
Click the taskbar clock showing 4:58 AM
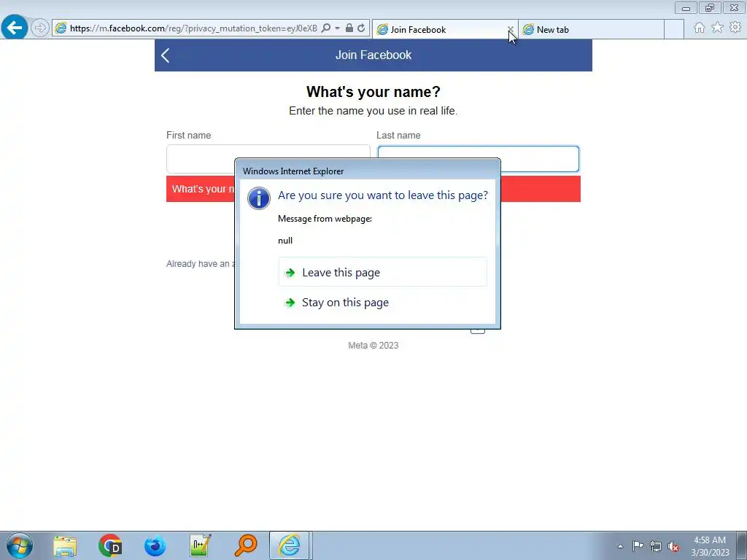tap(710, 546)
